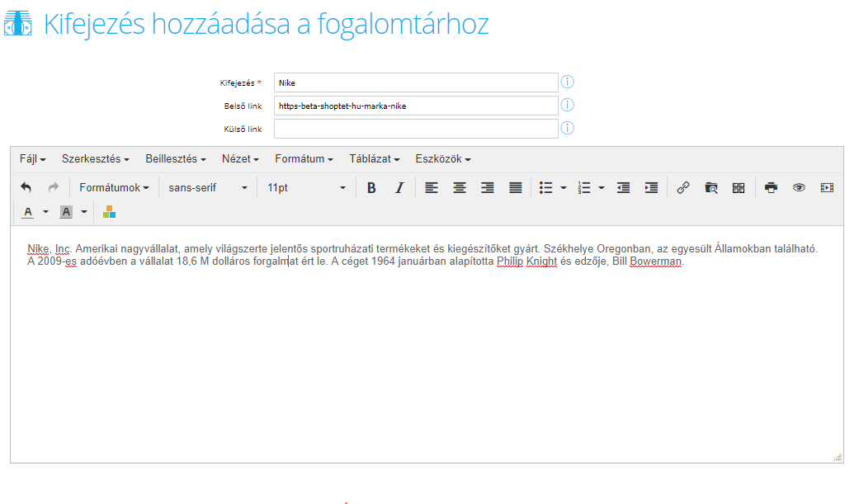Open the background color picker arrow
Screen dimensions: 859x504
pyautogui.click(x=84, y=212)
